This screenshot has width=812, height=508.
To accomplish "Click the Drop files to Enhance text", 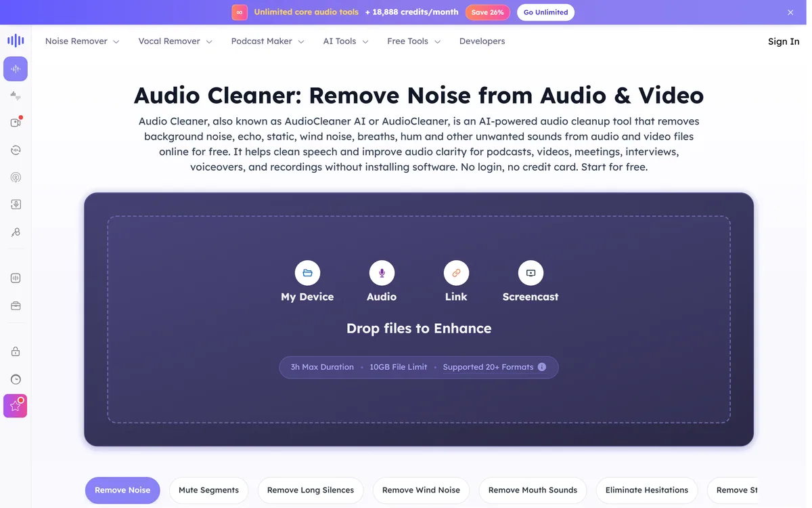I will coord(419,329).
